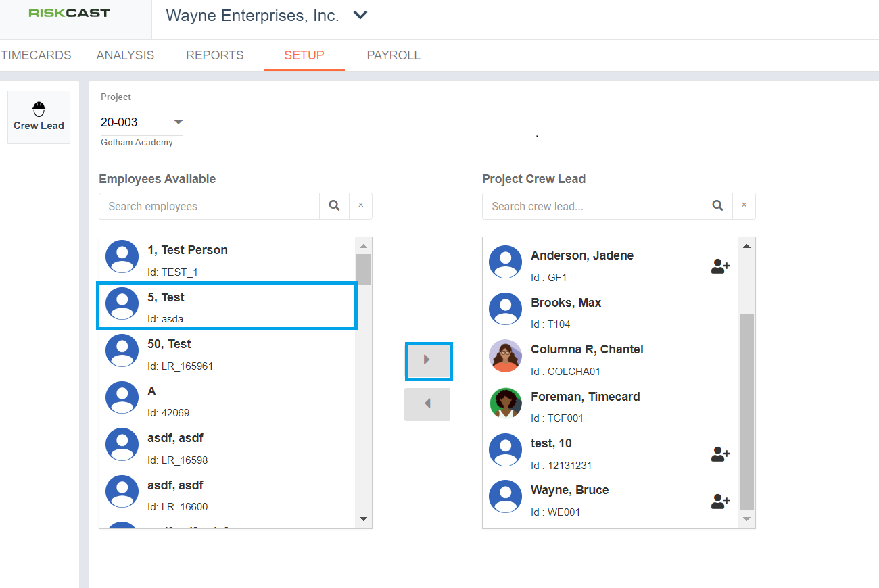Click 'Id : T104' text

pyautogui.click(x=550, y=324)
